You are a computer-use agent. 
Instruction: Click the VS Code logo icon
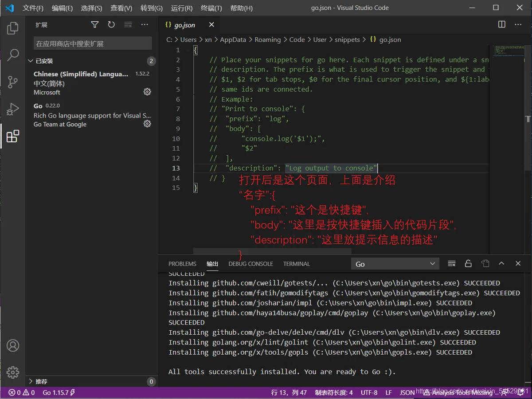point(10,8)
